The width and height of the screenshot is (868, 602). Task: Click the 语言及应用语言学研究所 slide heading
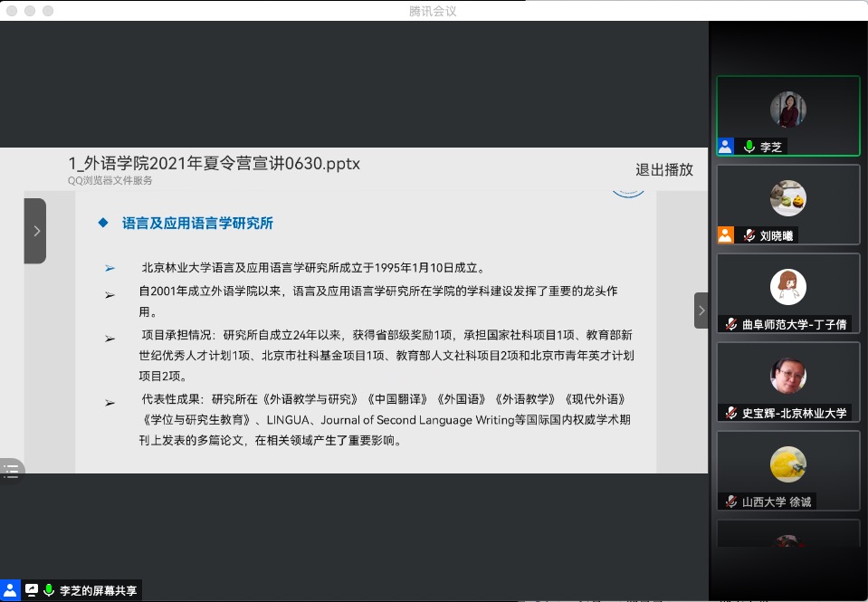click(x=197, y=223)
